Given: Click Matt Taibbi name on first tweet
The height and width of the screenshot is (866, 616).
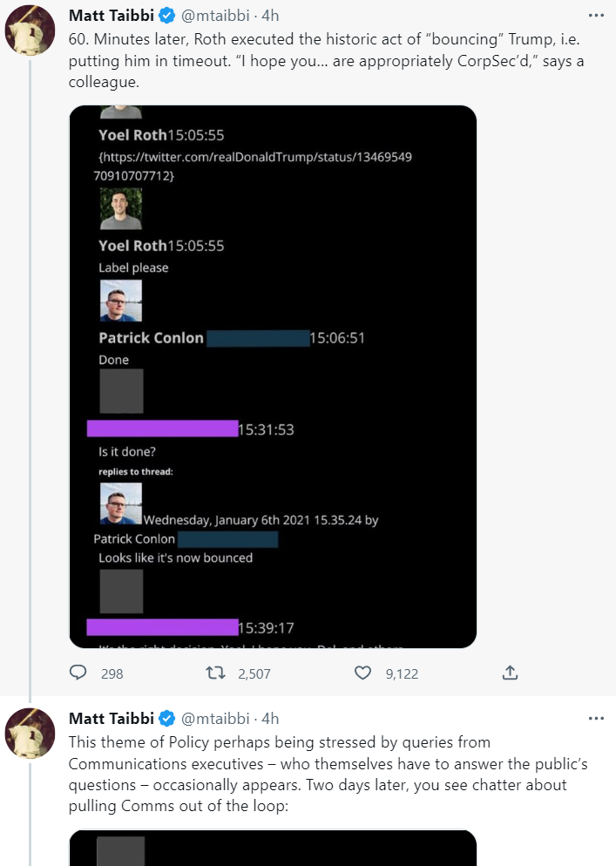Looking at the screenshot, I should [x=112, y=16].
